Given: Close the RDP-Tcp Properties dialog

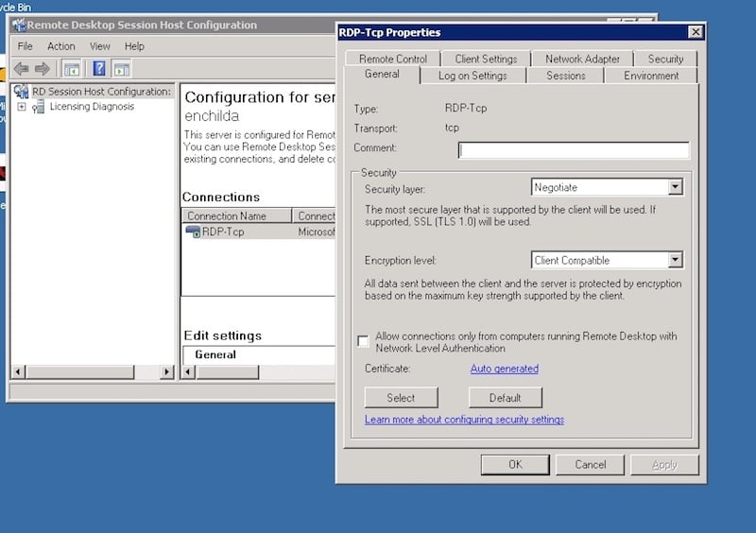Looking at the screenshot, I should pos(695,32).
